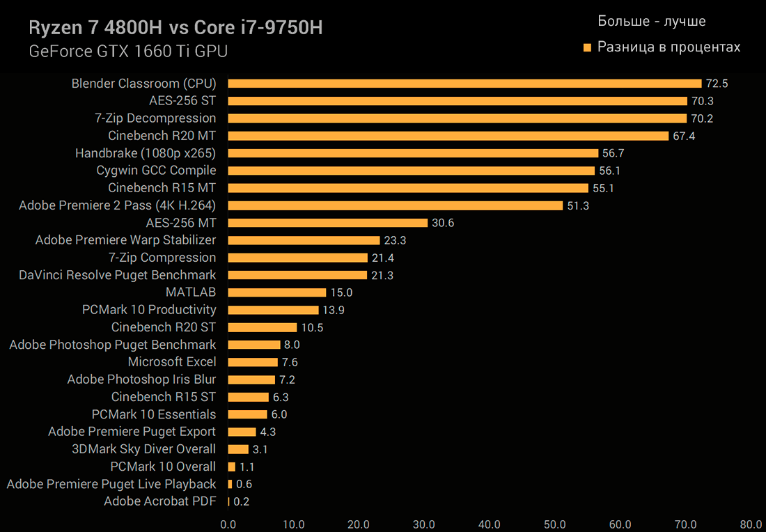
Task: Click the orange bar for 3DMark Sky Diver Overall
Action: pyautogui.click(x=238, y=449)
